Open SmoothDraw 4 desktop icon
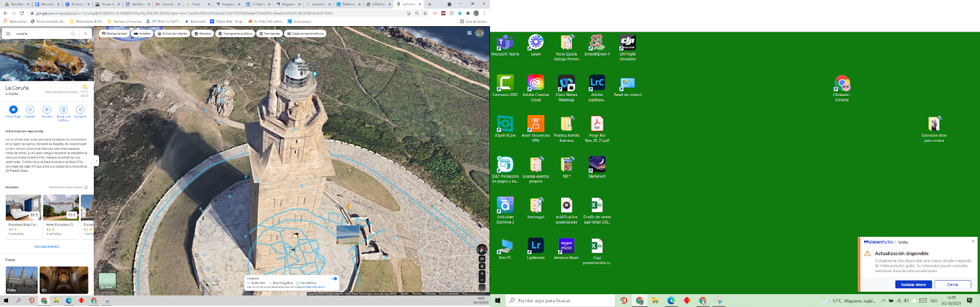Image resolution: width=980 pixels, height=307 pixels. (x=597, y=45)
